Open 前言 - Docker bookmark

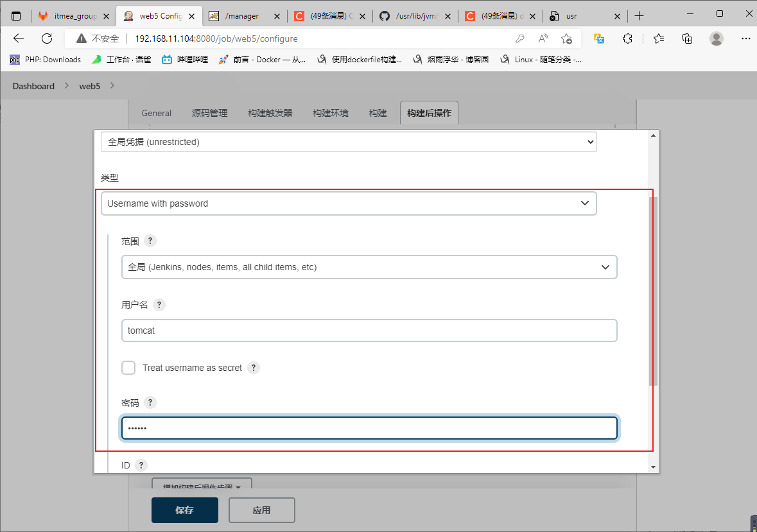pos(262,59)
